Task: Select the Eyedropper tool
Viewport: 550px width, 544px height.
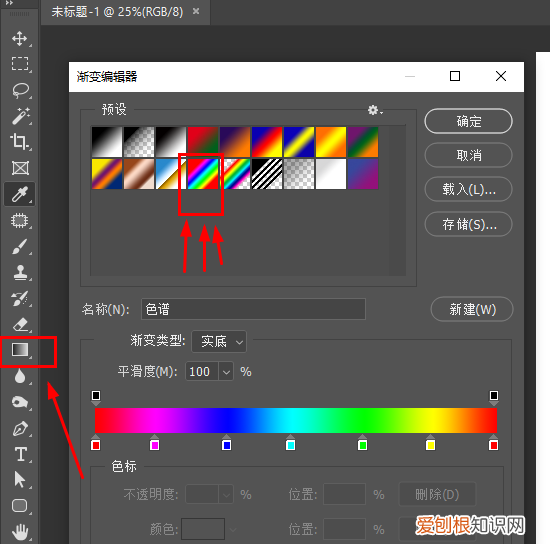Action: (x=20, y=194)
